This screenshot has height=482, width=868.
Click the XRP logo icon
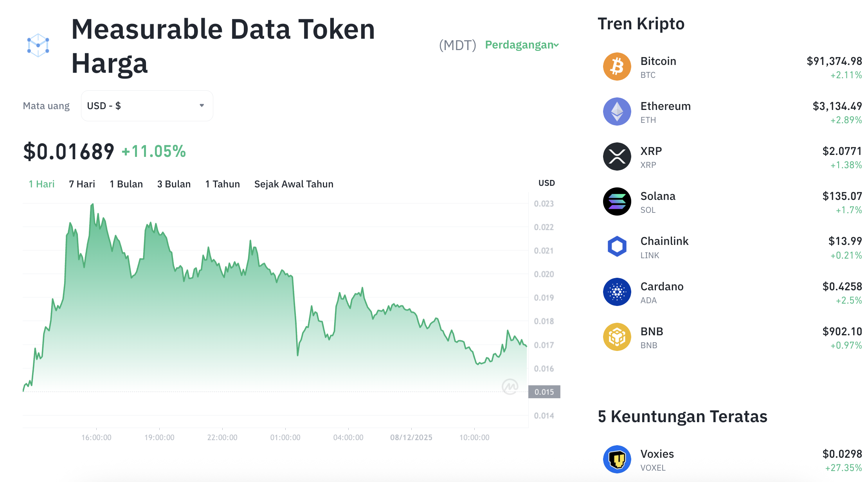click(x=617, y=156)
